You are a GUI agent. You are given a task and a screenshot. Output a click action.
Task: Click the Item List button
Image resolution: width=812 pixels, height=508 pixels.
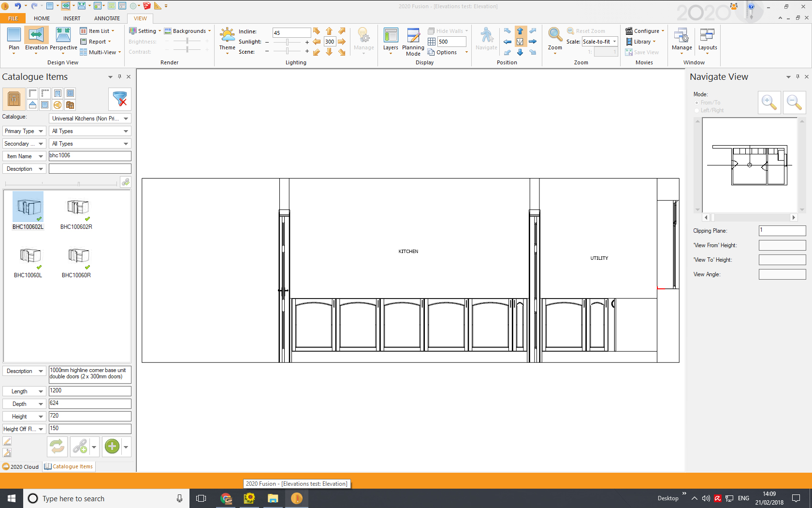tap(97, 31)
